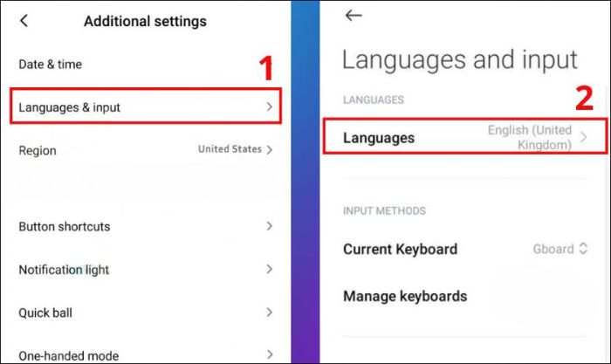
Task: Open the Region United States value
Action: point(230,149)
